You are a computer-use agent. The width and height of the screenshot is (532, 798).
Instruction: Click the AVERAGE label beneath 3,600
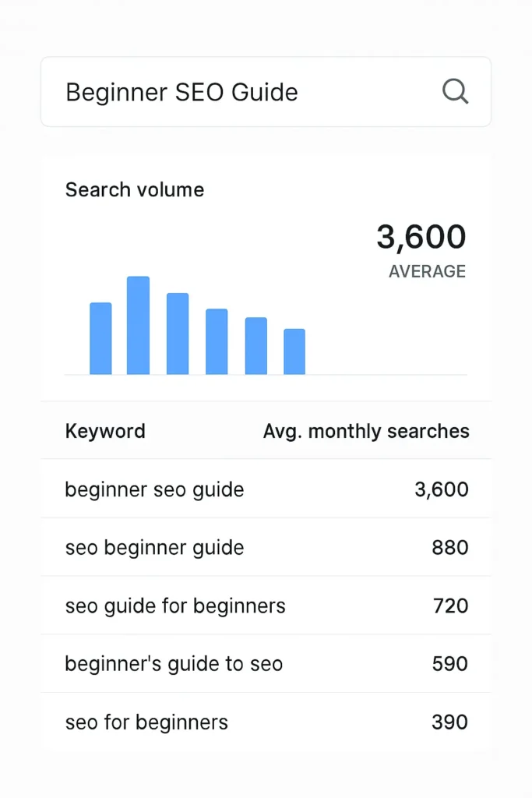427,271
